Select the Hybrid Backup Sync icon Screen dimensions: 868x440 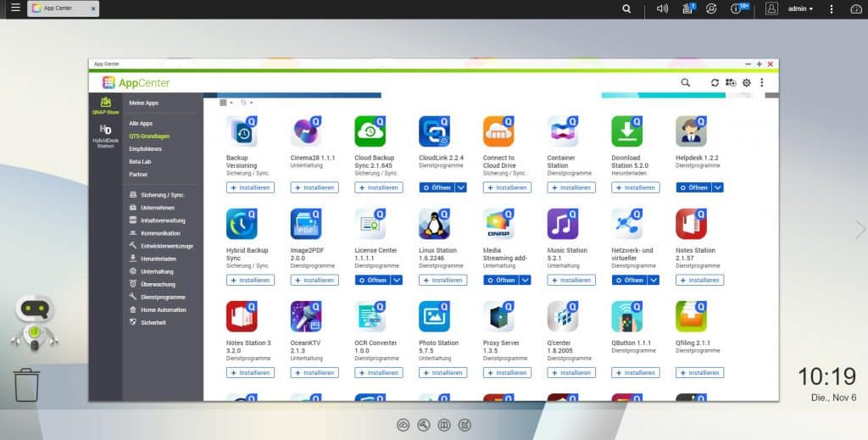pos(242,224)
